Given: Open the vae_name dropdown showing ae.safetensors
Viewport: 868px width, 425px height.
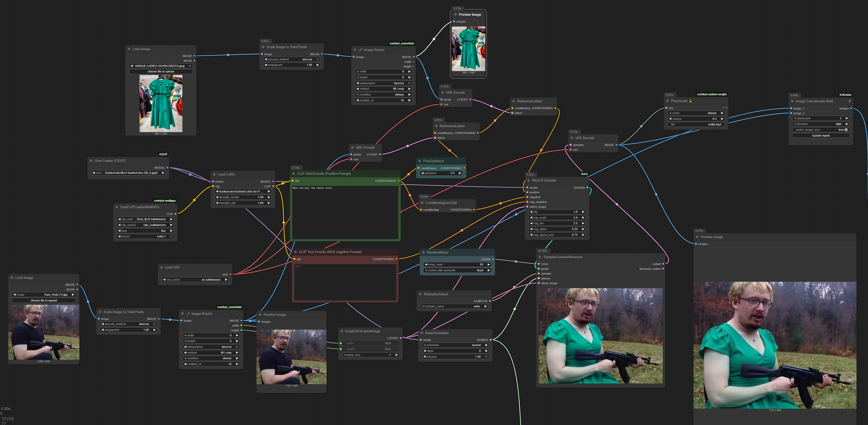Looking at the screenshot, I should pyautogui.click(x=195, y=280).
